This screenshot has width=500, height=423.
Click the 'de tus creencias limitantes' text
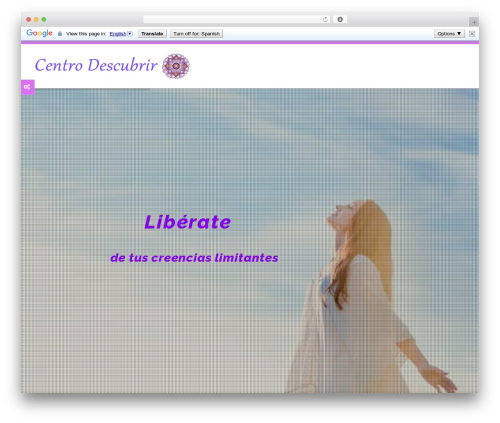click(194, 258)
